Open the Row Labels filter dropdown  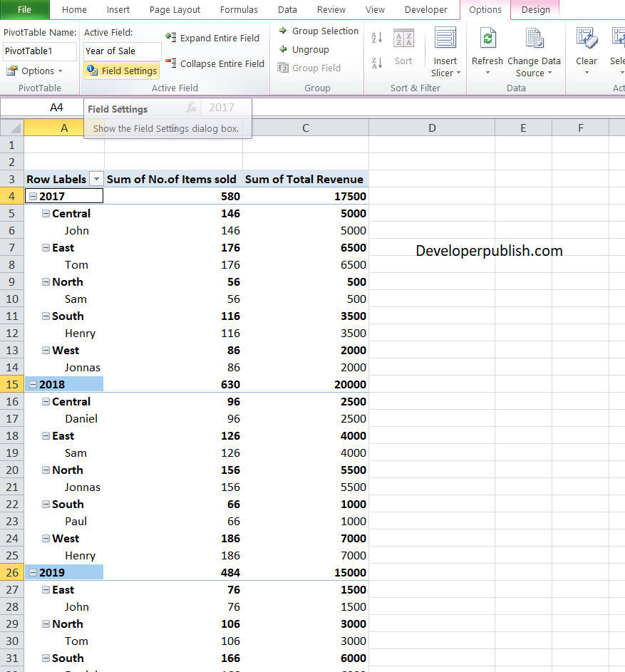pos(95,178)
